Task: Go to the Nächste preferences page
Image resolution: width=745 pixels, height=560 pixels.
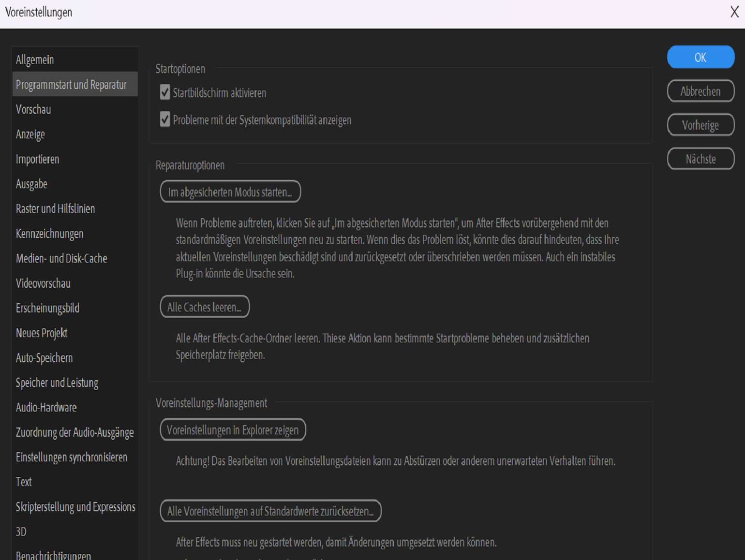Action: pos(700,159)
